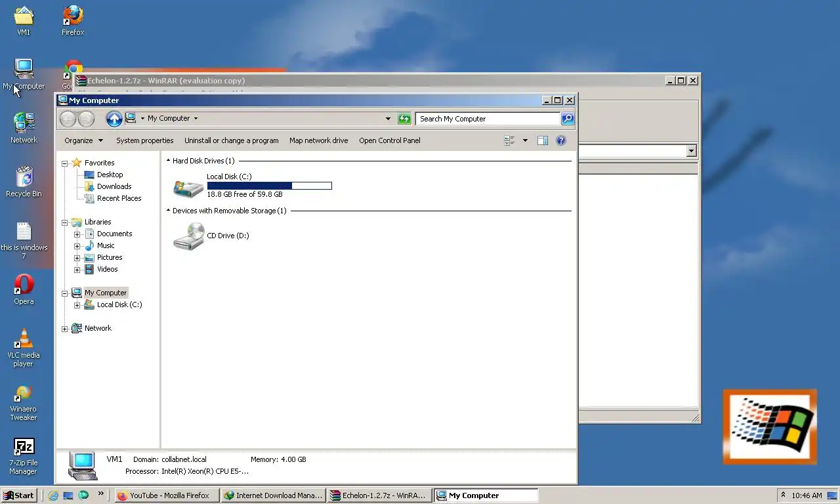Image resolution: width=840 pixels, height=504 pixels.
Task: Collapse Libraries tree node
Action: [65, 222]
